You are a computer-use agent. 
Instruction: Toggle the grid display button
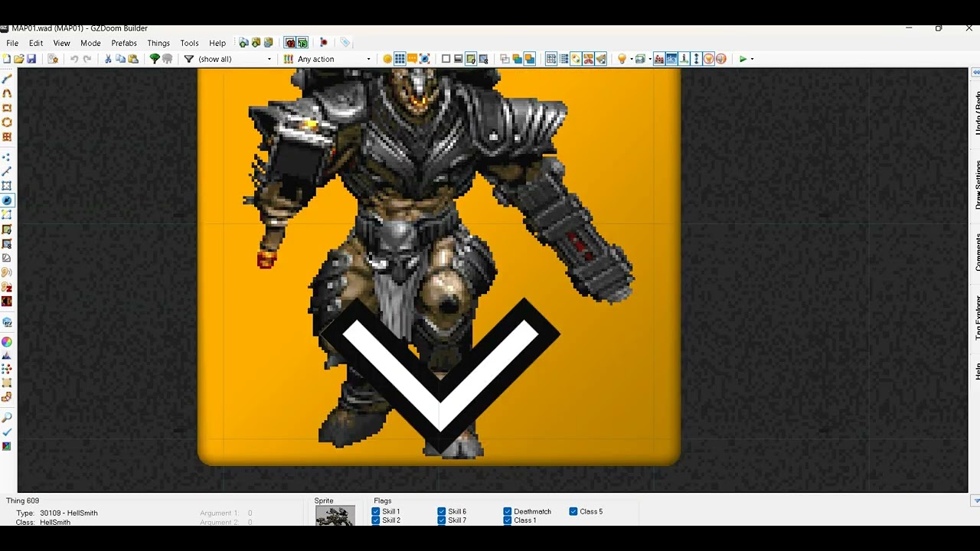point(400,59)
